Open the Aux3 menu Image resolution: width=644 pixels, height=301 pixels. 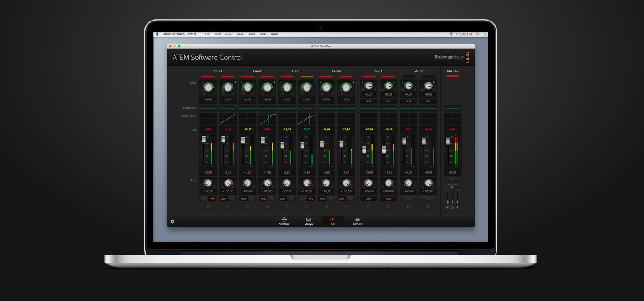click(x=241, y=34)
